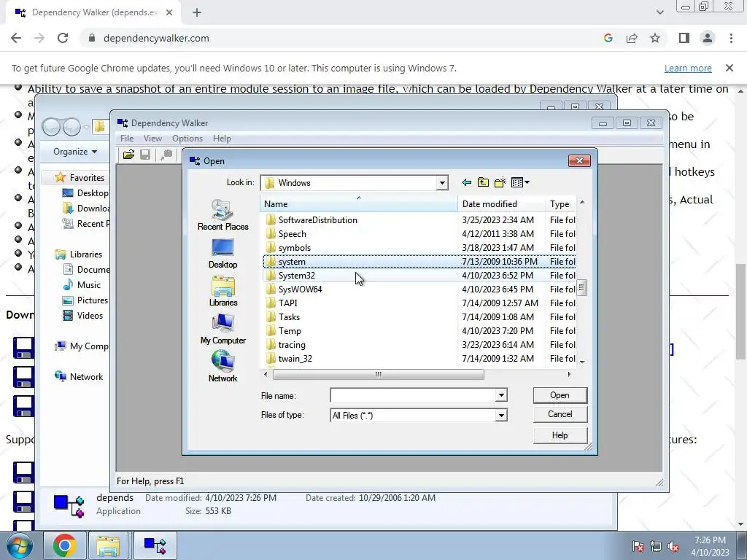This screenshot has height=560, width=747.
Task: Select Desktop in Open dialog places bar
Action: (222, 254)
